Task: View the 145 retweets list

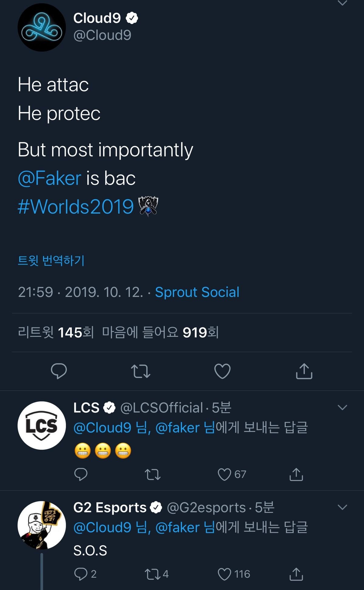Action: [x=56, y=333]
